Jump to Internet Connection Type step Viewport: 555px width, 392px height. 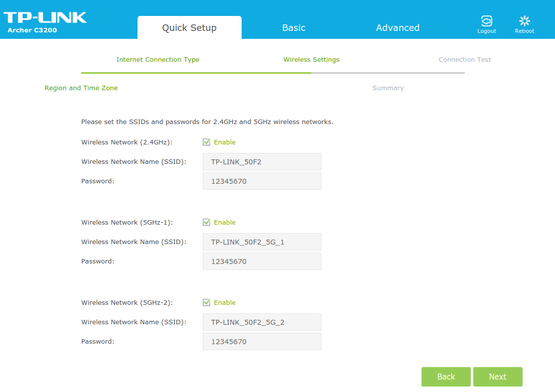[158, 60]
